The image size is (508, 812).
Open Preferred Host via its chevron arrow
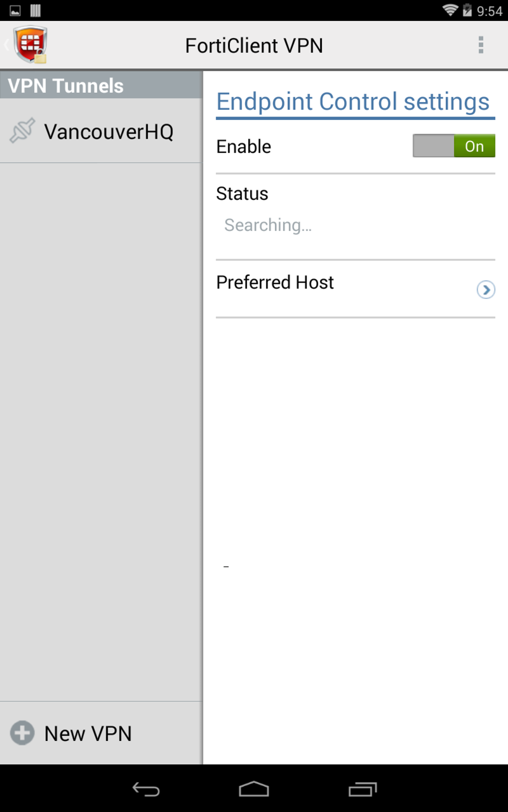pyautogui.click(x=486, y=290)
